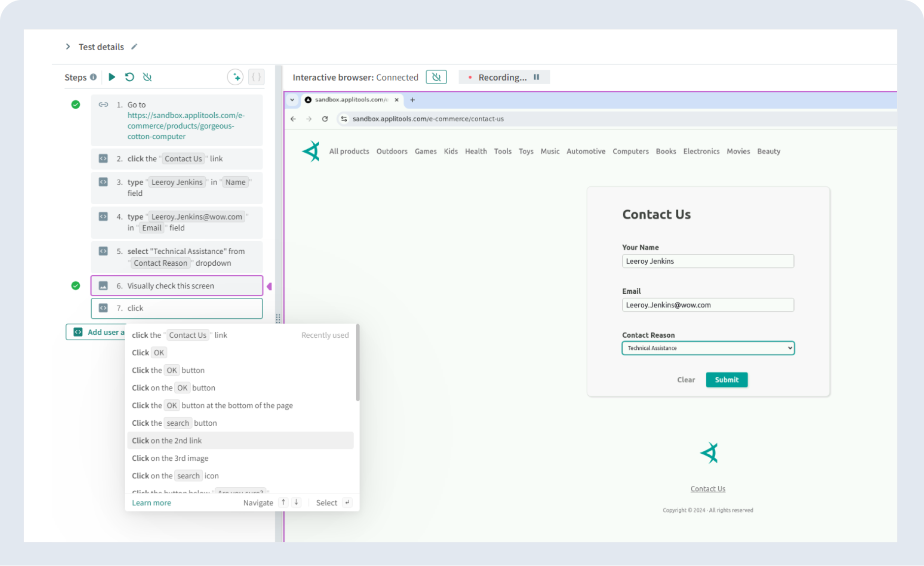Open Music category
Viewport: 924px width, 566px height.
[x=550, y=152]
